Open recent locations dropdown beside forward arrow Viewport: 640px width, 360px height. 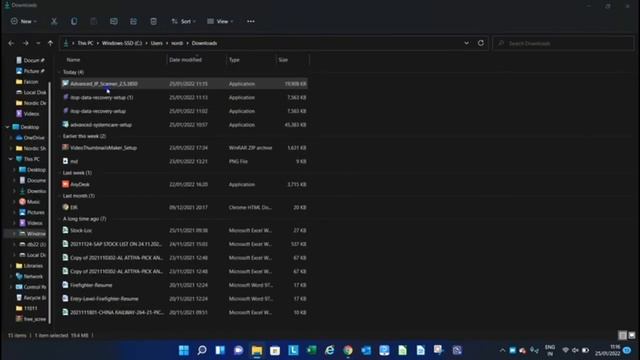38,43
